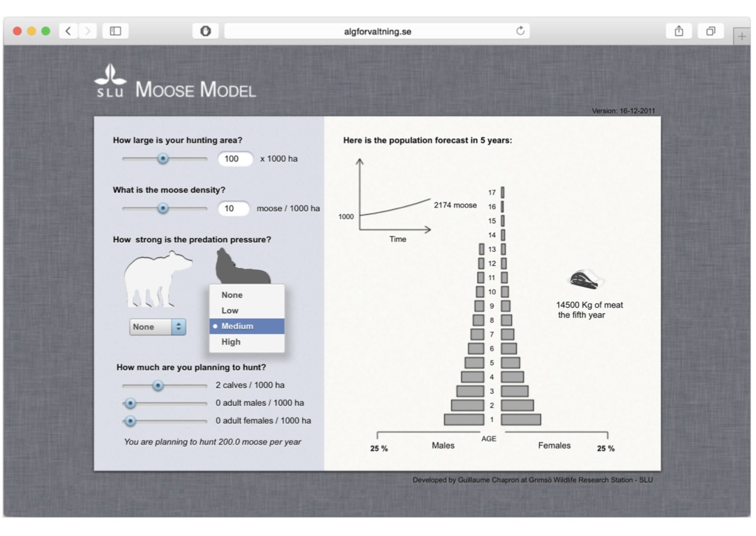This screenshot has width=756, height=536.
Task: Click the reload page icon
Action: (x=520, y=31)
